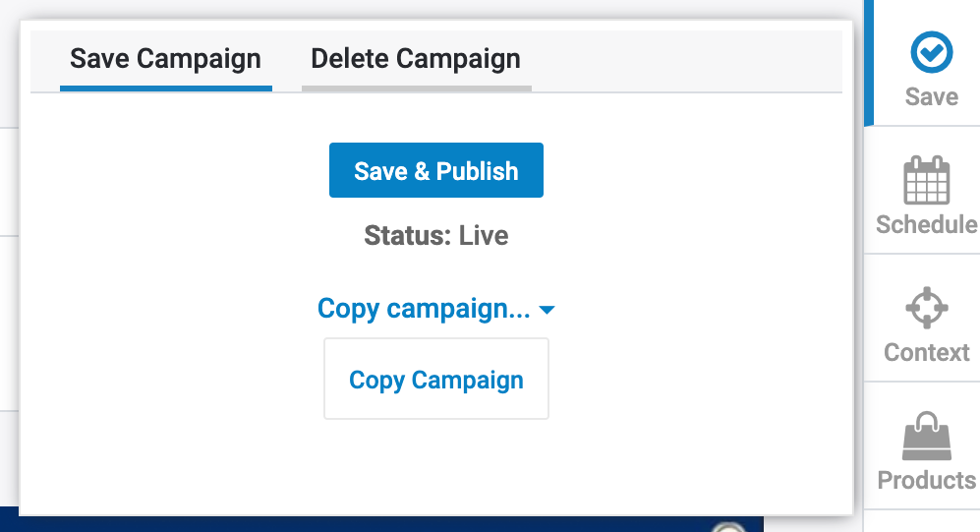This screenshot has height=532, width=980.
Task: Click the Schedule label in the sidebar
Action: pos(926,224)
